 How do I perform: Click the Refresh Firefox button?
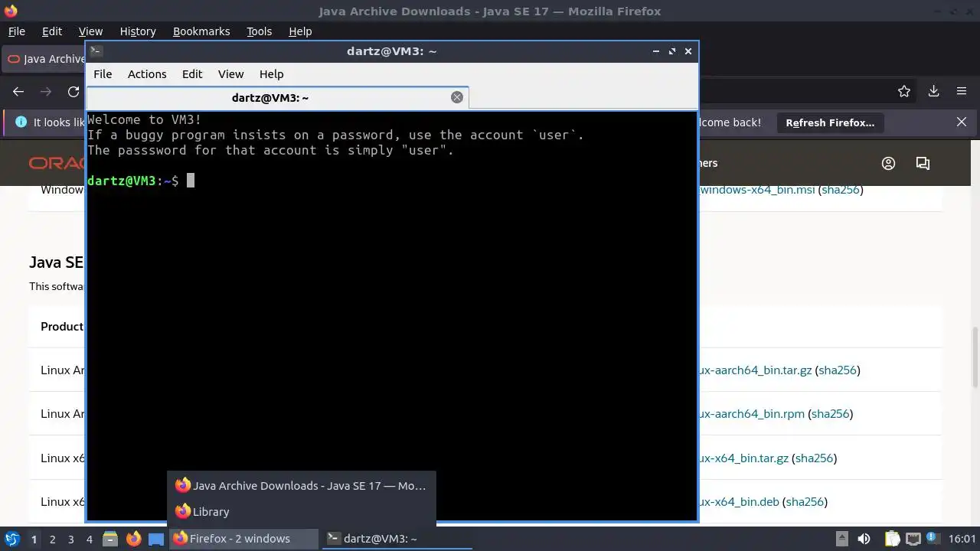click(x=830, y=122)
